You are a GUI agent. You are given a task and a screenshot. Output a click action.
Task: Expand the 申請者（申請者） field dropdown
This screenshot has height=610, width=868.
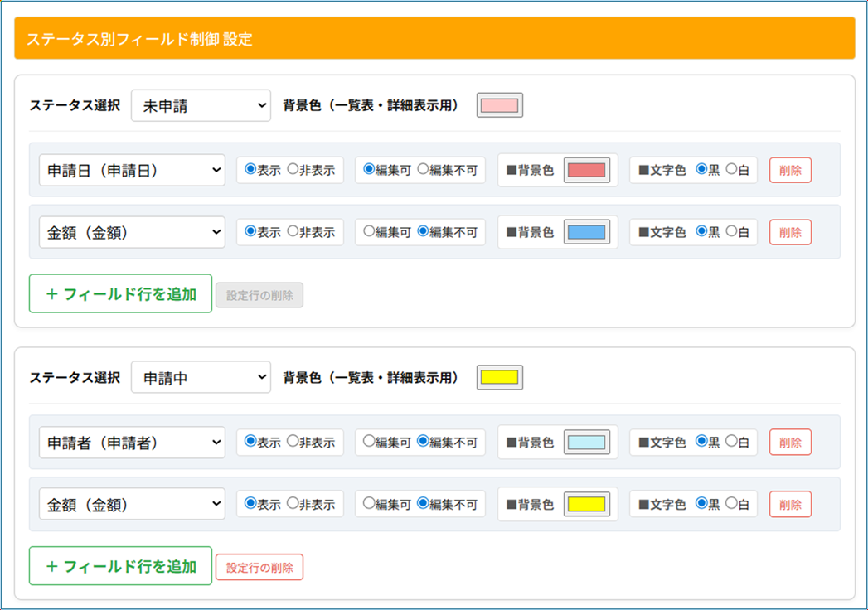coord(132,443)
